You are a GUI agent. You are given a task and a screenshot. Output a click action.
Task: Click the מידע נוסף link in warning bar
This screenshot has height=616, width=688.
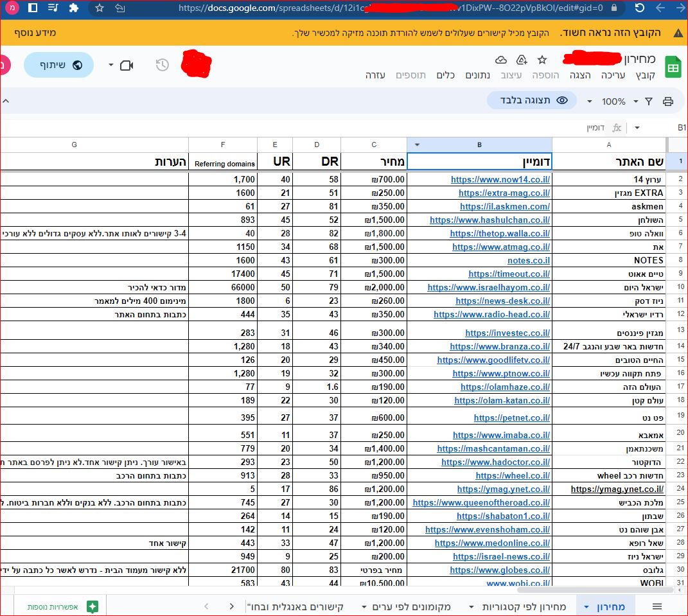[x=35, y=33]
